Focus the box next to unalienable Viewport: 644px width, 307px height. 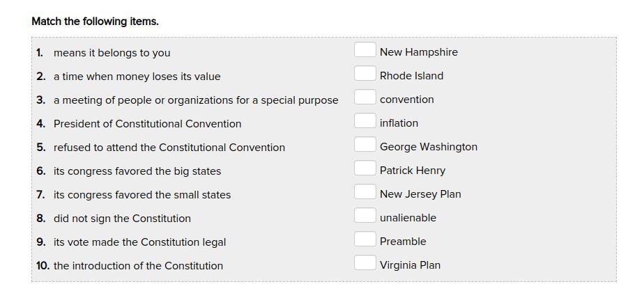tap(365, 216)
